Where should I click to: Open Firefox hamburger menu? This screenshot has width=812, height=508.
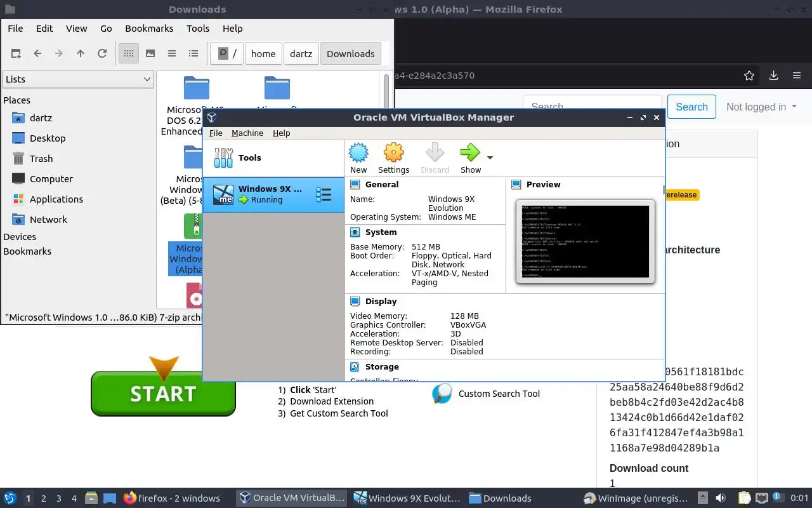point(797,76)
